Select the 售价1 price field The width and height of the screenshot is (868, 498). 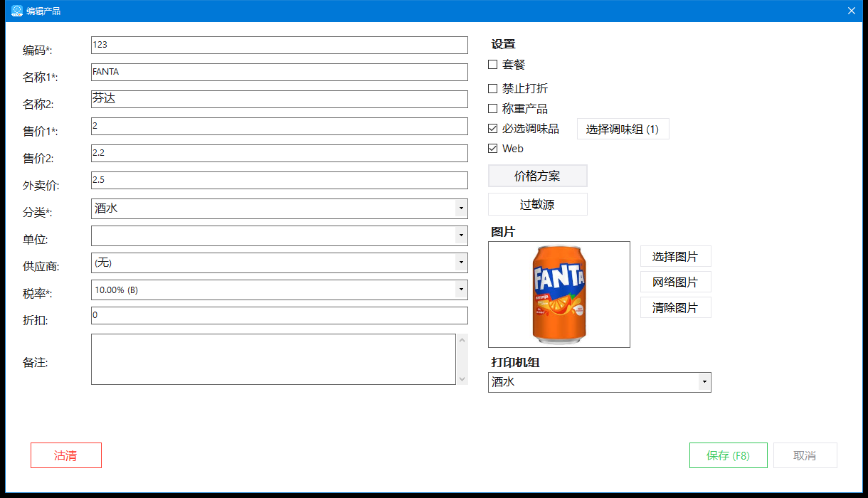pyautogui.click(x=280, y=126)
